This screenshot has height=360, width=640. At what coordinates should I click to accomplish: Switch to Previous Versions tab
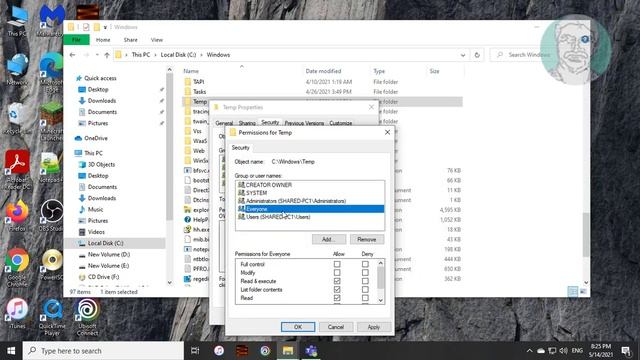point(304,123)
